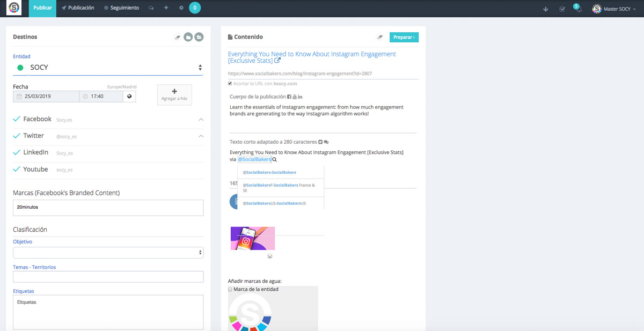Click the Etiquetas label link

24,291
